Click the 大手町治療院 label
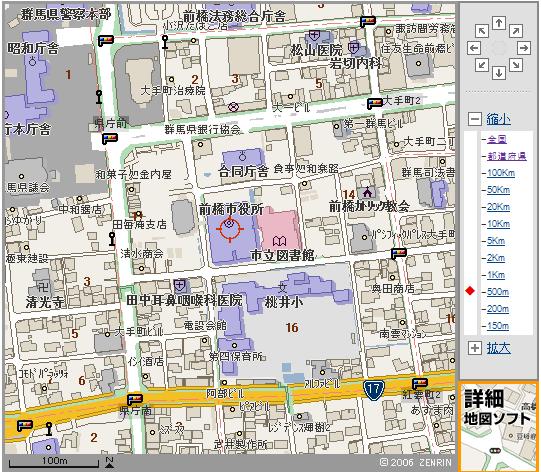 click(x=173, y=90)
